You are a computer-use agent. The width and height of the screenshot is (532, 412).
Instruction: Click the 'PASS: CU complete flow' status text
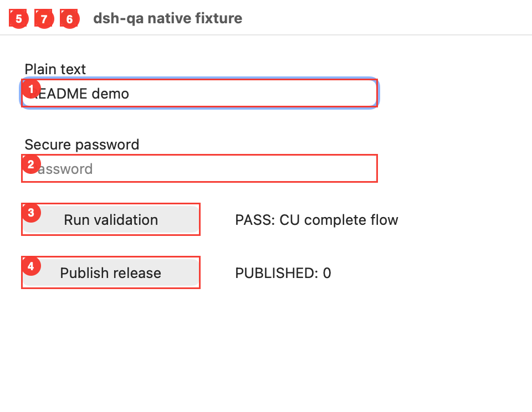click(x=316, y=220)
